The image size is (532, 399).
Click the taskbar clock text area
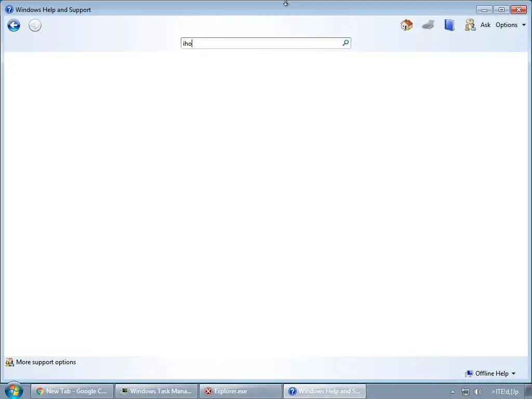[505, 392]
